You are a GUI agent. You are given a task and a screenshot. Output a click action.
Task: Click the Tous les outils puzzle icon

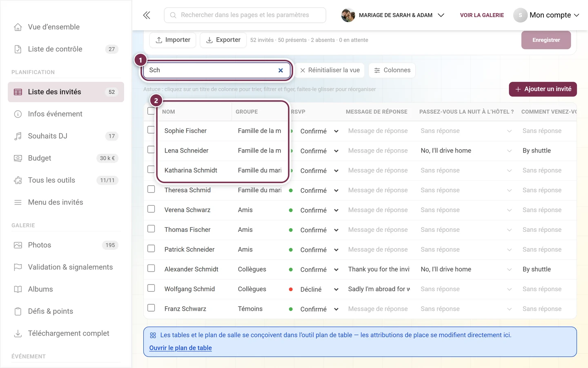[x=18, y=180]
